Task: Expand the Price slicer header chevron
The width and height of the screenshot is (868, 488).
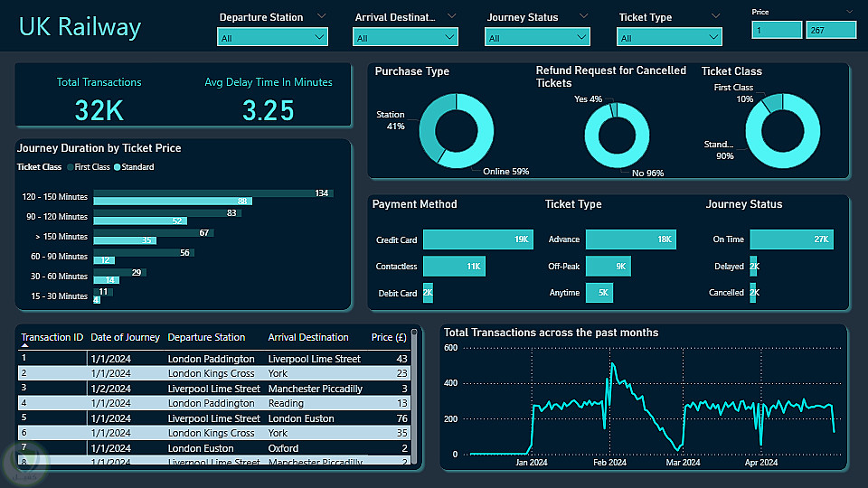Action: pyautogui.click(x=850, y=12)
